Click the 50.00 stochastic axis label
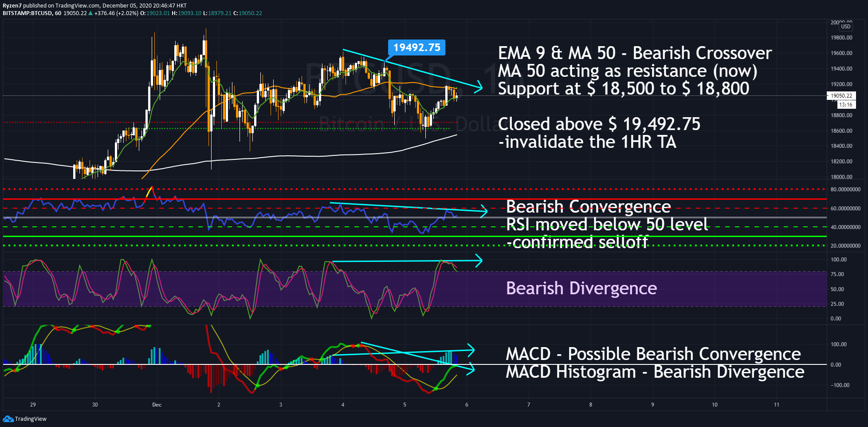868x427 pixels. pyautogui.click(x=837, y=289)
